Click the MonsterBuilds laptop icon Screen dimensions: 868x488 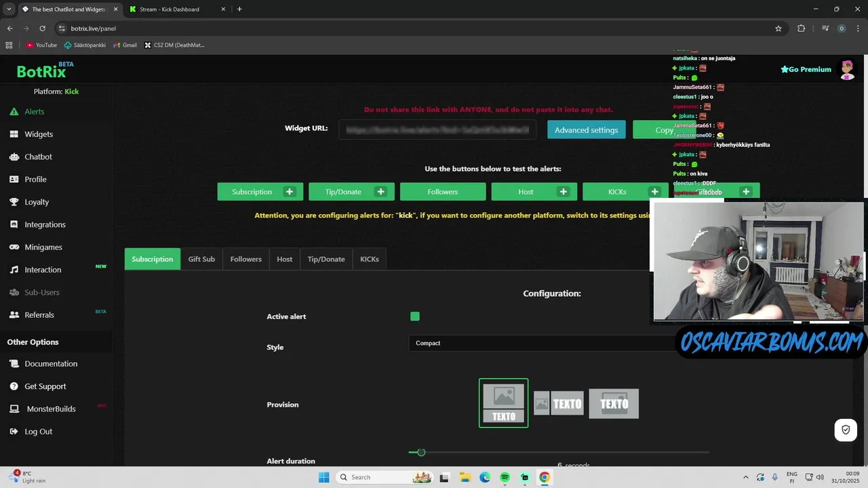(x=14, y=409)
